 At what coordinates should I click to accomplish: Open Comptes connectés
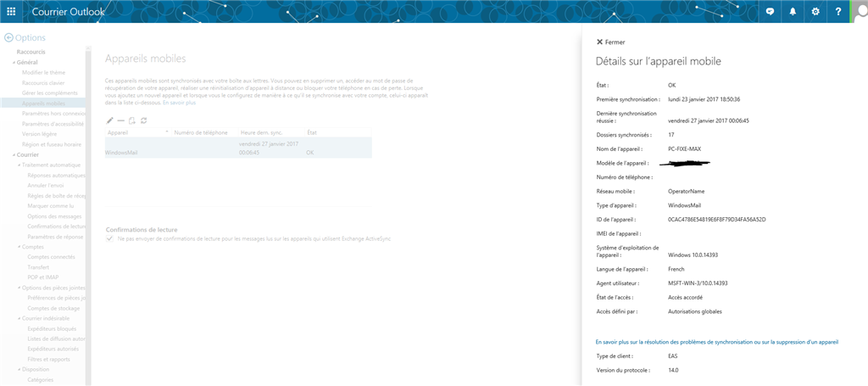tap(51, 257)
